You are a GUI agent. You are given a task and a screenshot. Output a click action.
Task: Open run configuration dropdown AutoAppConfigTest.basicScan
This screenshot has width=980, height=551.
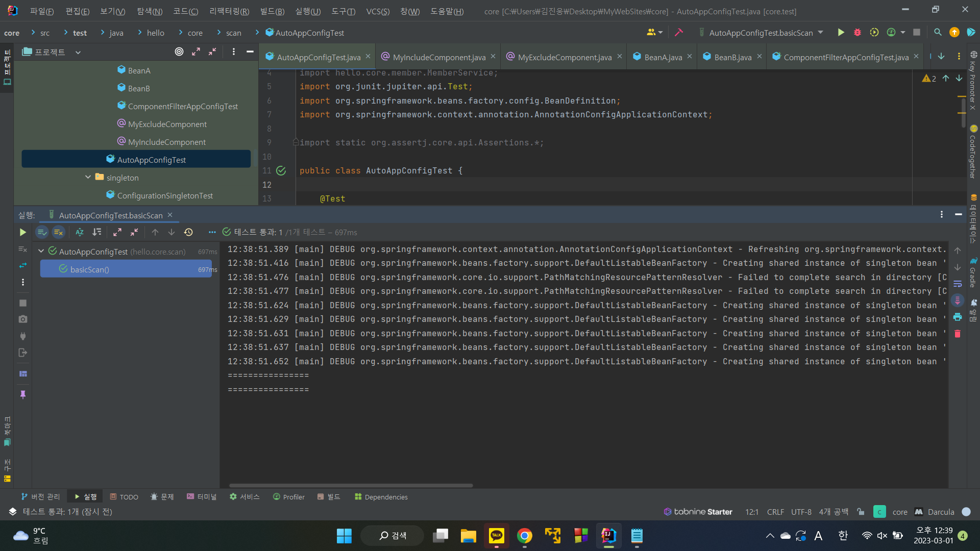coord(761,32)
